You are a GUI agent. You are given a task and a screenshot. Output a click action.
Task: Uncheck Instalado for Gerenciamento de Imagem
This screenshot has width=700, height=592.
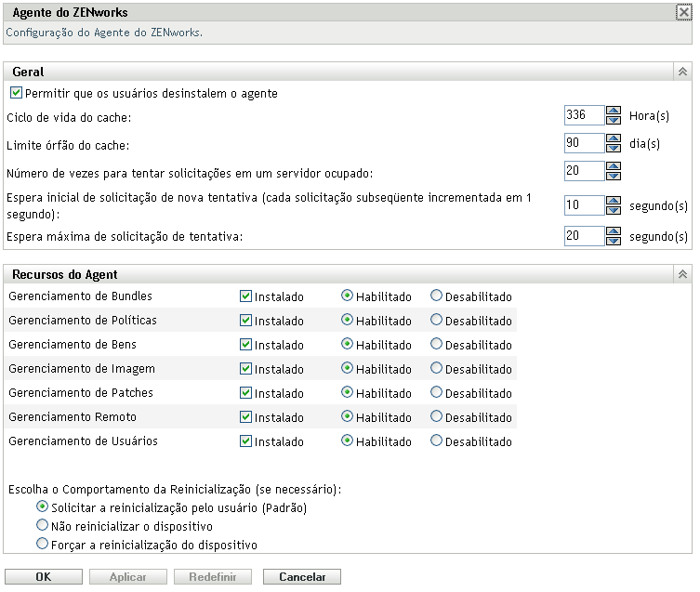[245, 368]
